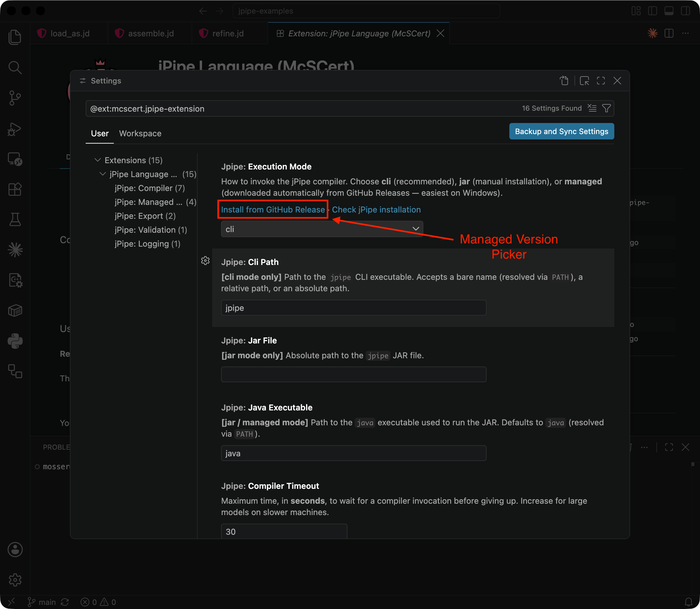Switch to the Workspace settings tab
Screen dimensions: 700x609
pyautogui.click(x=140, y=133)
